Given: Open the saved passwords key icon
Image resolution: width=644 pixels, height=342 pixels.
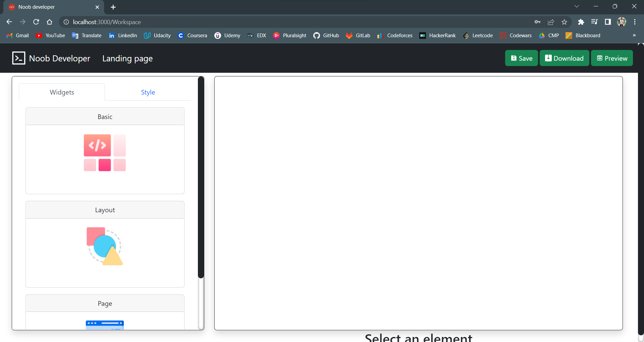Looking at the screenshot, I should (x=537, y=22).
